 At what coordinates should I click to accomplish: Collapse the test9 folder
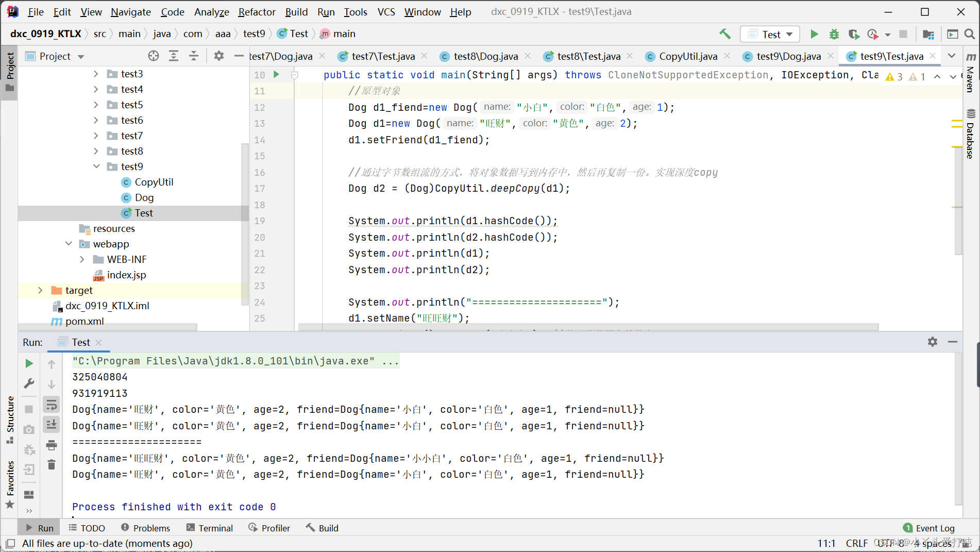[x=96, y=166]
